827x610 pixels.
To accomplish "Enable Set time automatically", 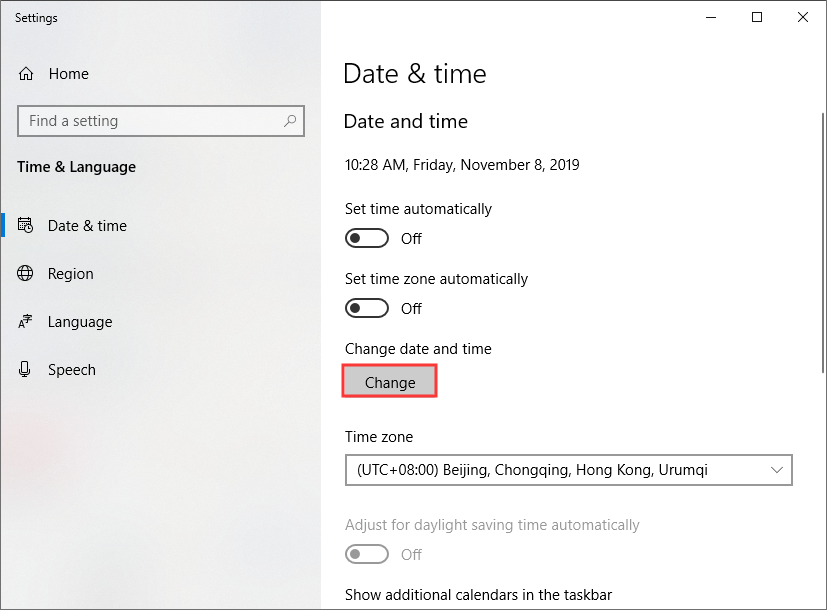I will tap(366, 238).
